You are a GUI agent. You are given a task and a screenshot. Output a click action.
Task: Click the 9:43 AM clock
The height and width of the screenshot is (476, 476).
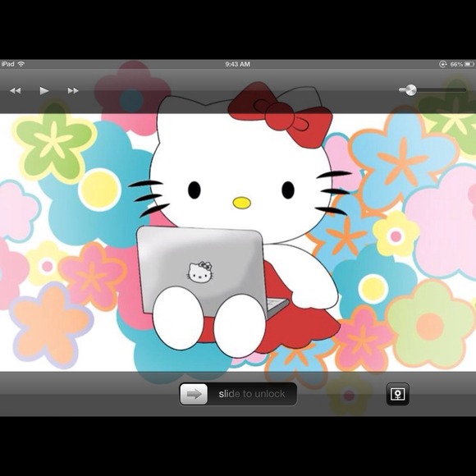point(237,64)
